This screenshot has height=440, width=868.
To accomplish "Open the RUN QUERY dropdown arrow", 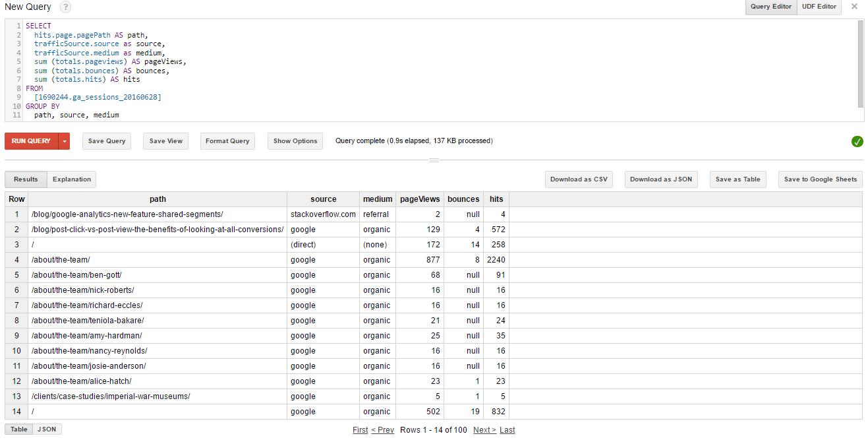I will coord(64,141).
